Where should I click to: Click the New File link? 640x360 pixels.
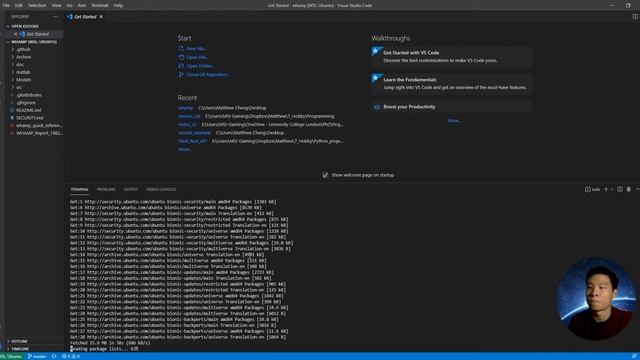pos(196,49)
